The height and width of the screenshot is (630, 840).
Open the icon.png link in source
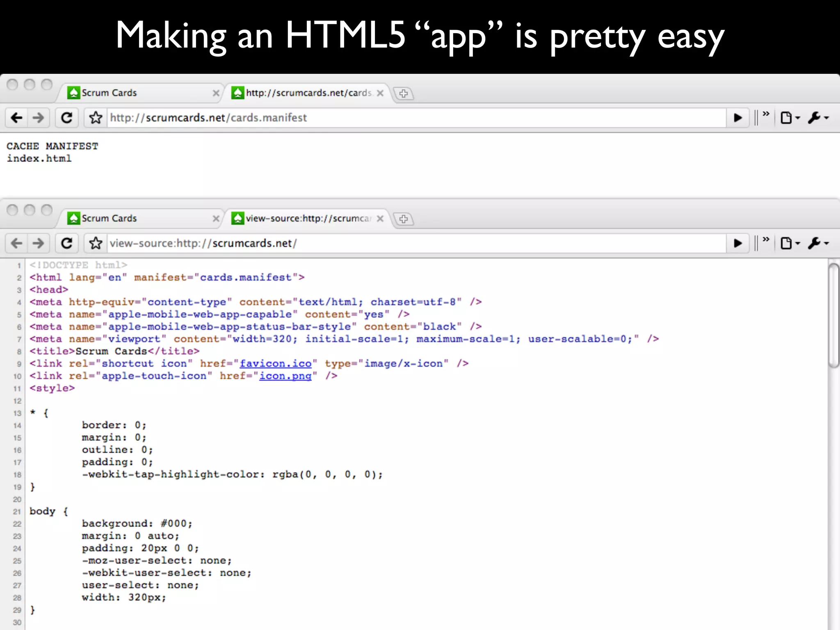(285, 376)
